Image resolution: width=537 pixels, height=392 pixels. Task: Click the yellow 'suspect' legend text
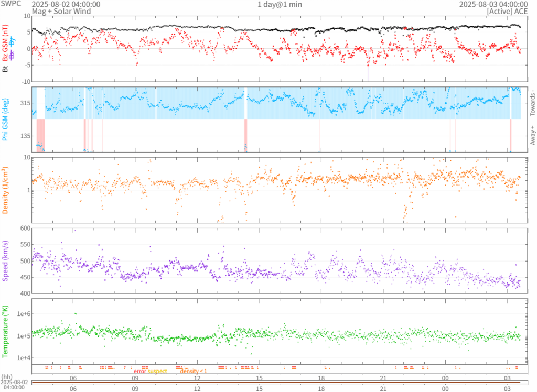point(157,372)
